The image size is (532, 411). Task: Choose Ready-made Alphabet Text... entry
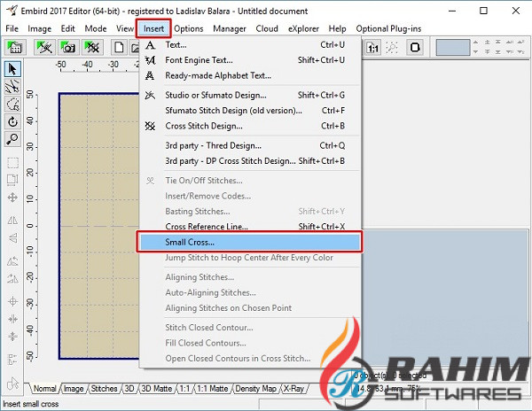pos(250,75)
